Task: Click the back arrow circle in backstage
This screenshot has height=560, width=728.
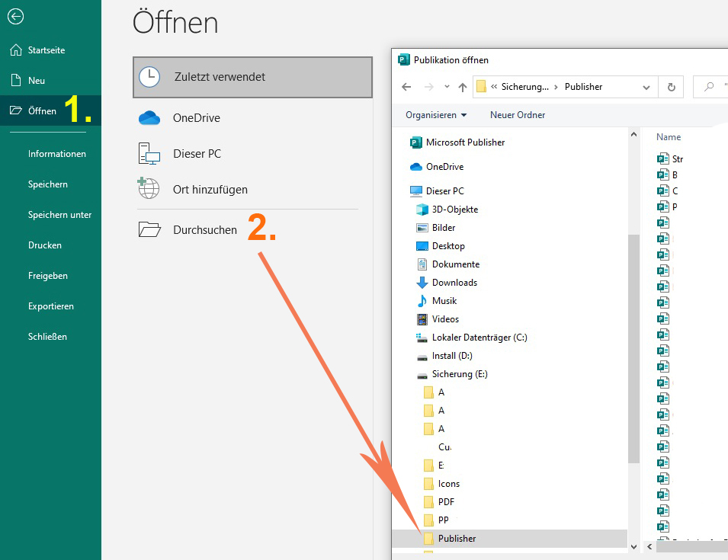Action: pyautogui.click(x=15, y=17)
